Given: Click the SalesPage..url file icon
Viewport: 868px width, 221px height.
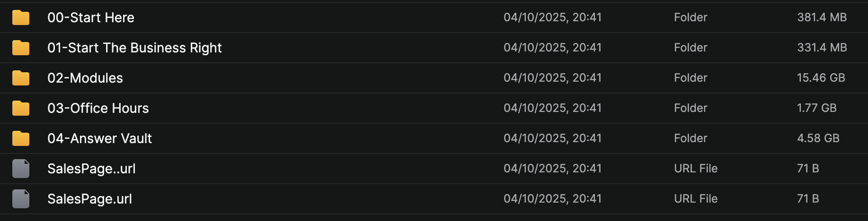Looking at the screenshot, I should click(x=21, y=169).
